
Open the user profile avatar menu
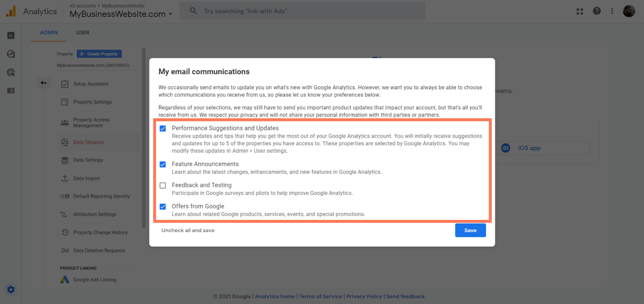point(629,11)
